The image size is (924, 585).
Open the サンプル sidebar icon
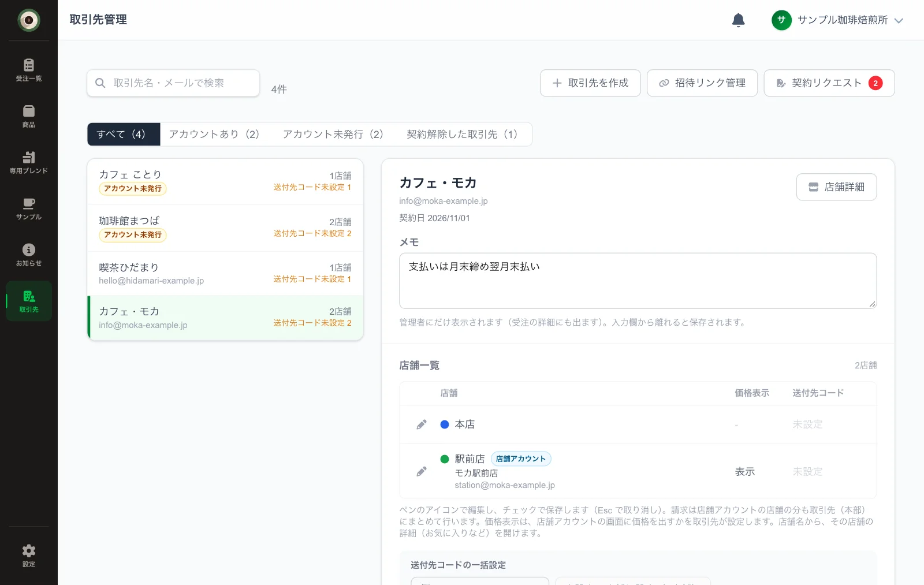pyautogui.click(x=29, y=208)
